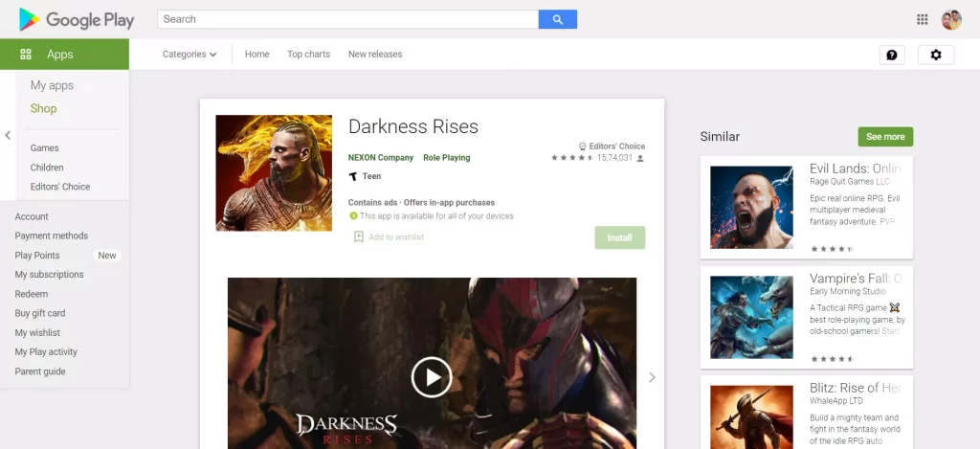This screenshot has width=980, height=449.
Task: Open Payment methods
Action: tap(52, 236)
